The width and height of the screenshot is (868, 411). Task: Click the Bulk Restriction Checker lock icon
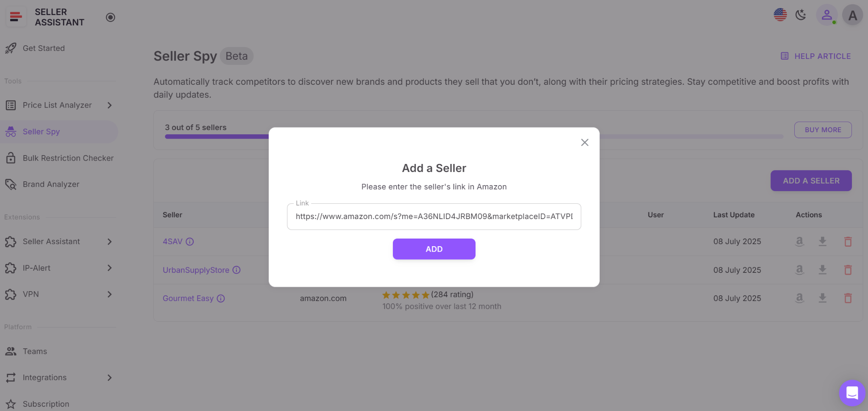click(11, 158)
